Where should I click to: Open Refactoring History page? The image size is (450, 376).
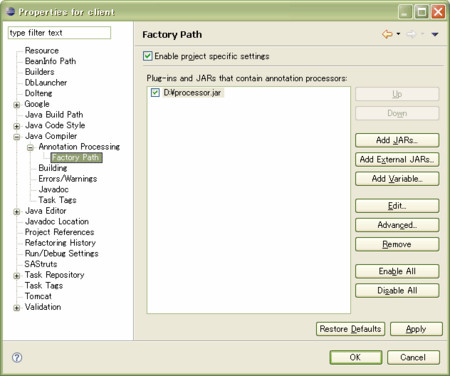tap(60, 243)
